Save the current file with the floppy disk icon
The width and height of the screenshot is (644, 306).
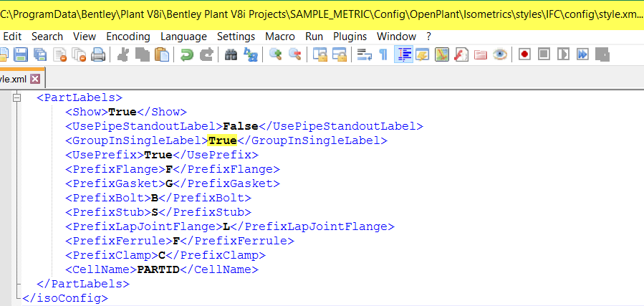21,54
